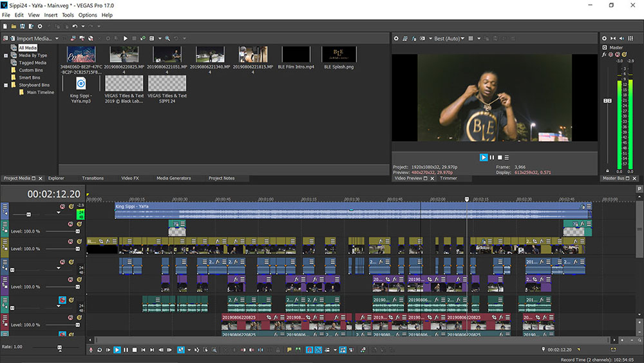Click the Master bus FX icon
Image resolution: width=644 pixels, height=363 pixels.
(604, 55)
